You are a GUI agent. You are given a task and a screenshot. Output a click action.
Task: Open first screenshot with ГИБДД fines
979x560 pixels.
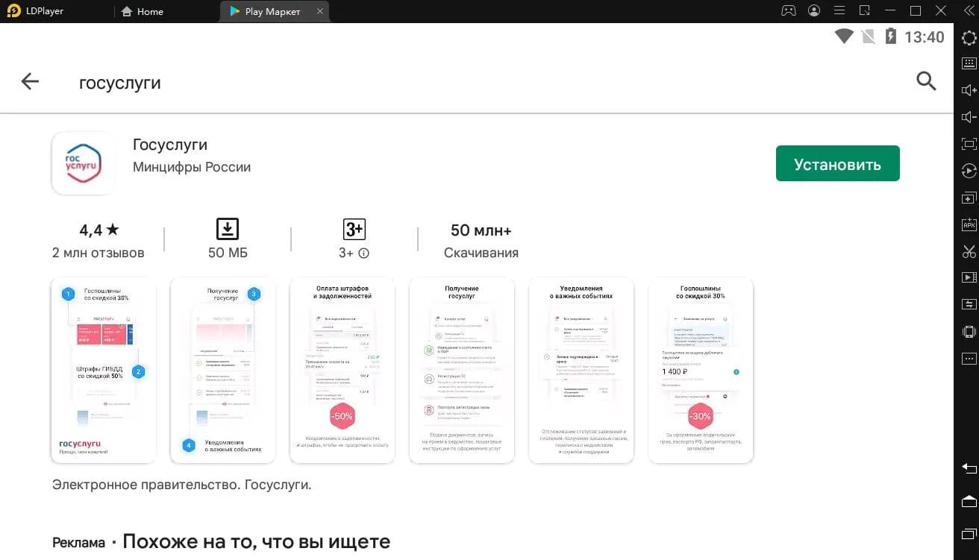click(104, 371)
